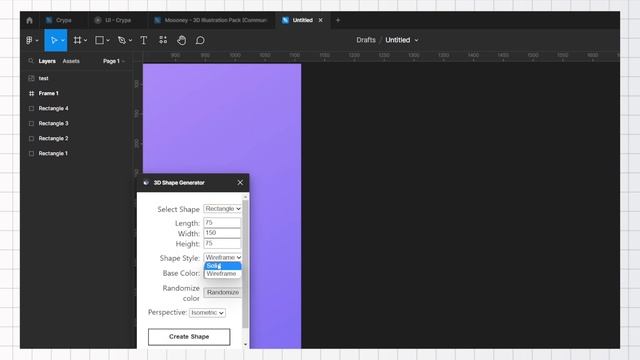640x360 pixels.
Task: Click the layers search icon
Action: 31,61
